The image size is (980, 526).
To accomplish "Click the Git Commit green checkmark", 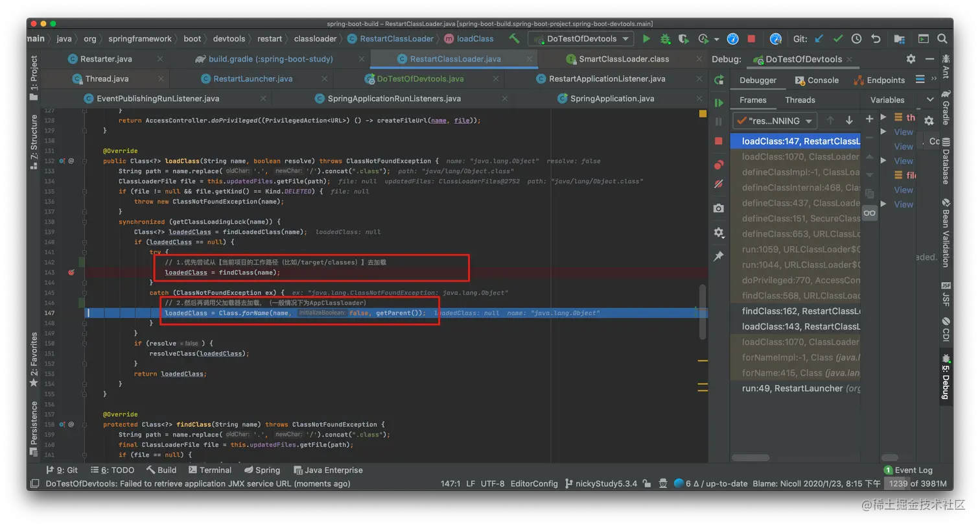I will pos(838,38).
